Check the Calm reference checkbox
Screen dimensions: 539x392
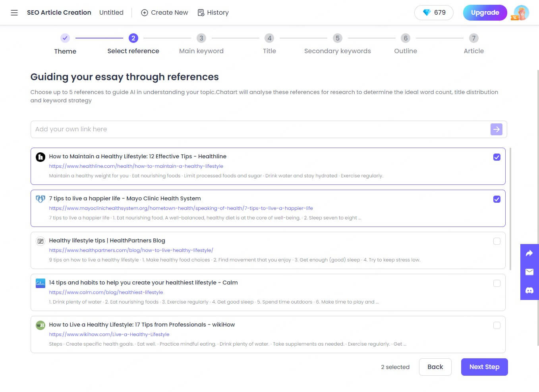pyautogui.click(x=496, y=283)
